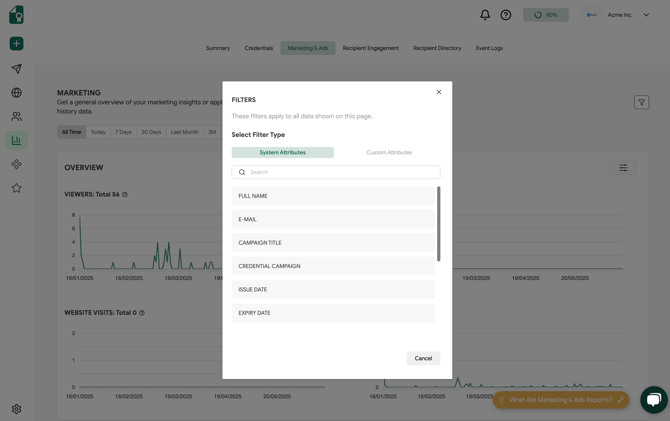The height and width of the screenshot is (421, 670).
Task: Select the Today range
Action: click(98, 132)
